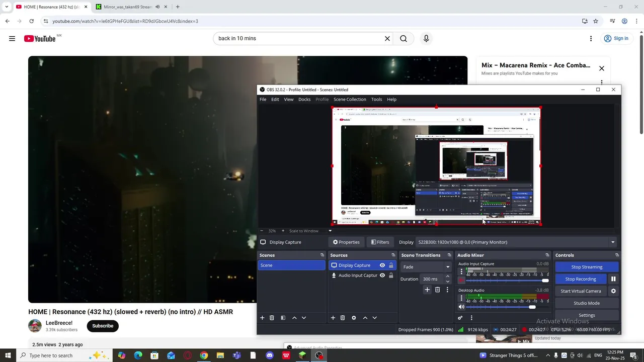This screenshot has height=362, width=644.
Task: Toggle Display Capture visibility eye
Action: (382, 265)
